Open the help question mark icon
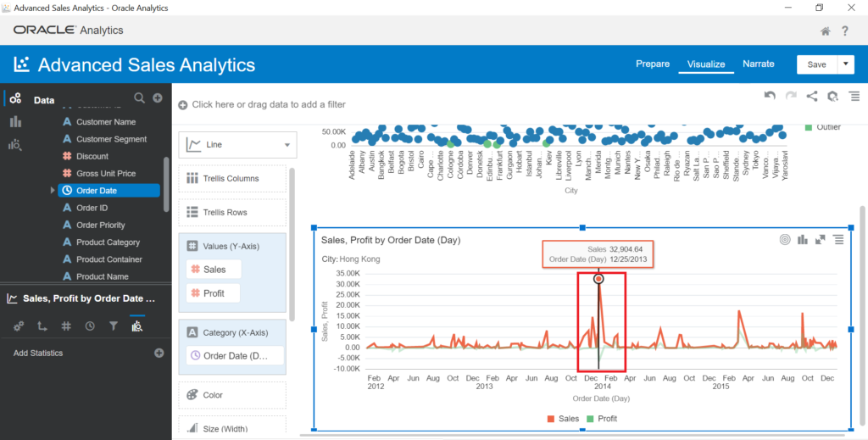The width and height of the screenshot is (868, 440). point(845,31)
